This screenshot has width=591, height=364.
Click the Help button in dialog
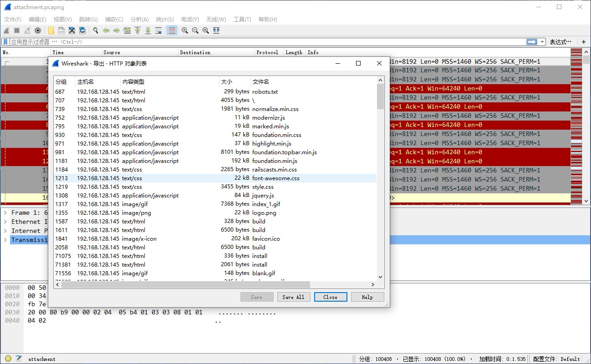[367, 297]
